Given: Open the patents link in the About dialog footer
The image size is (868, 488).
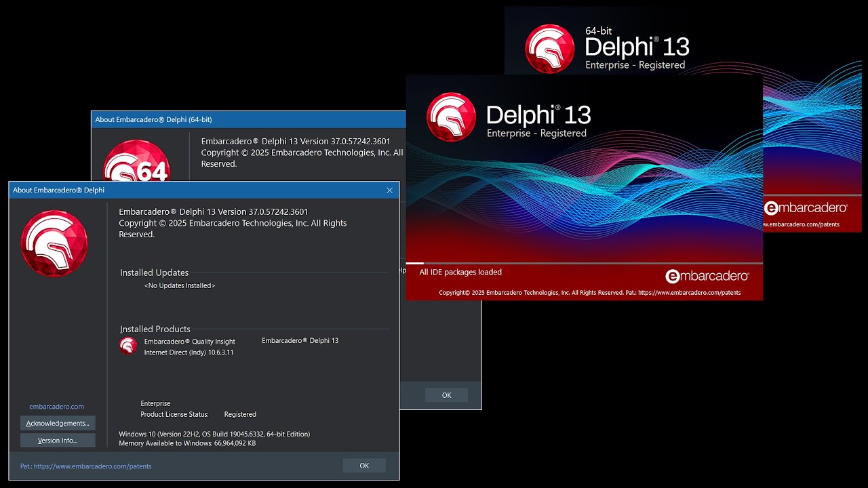Looking at the screenshot, I should [86, 466].
